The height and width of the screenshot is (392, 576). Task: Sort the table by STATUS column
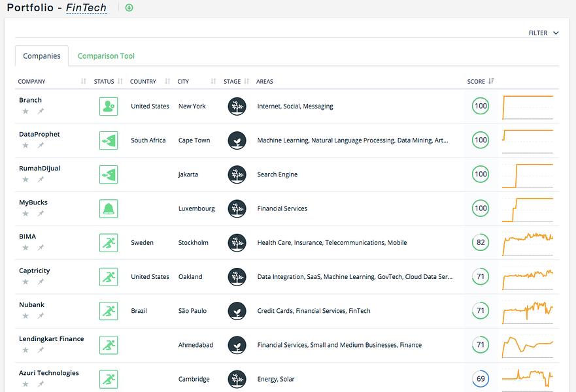[x=120, y=81]
